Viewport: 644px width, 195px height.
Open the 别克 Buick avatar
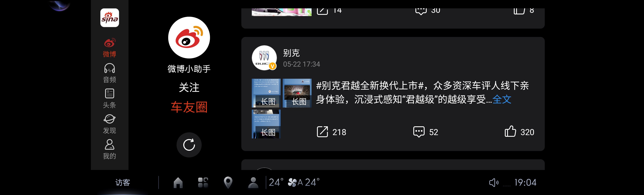(264, 58)
